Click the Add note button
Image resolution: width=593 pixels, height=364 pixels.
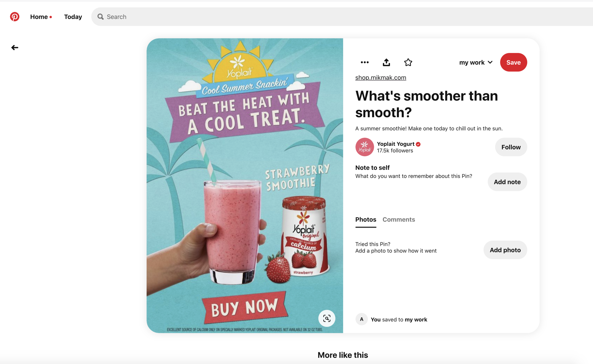point(507,182)
